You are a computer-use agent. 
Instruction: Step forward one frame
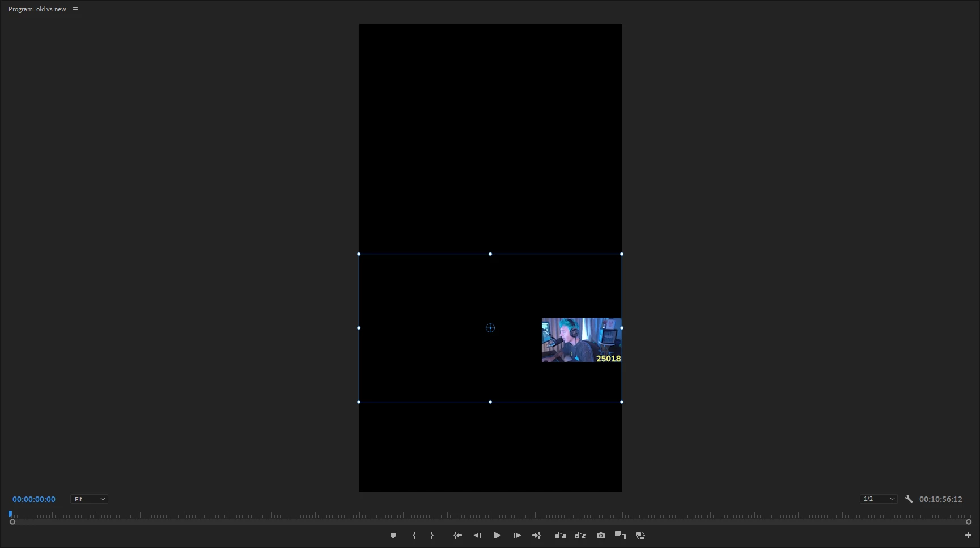(x=517, y=536)
